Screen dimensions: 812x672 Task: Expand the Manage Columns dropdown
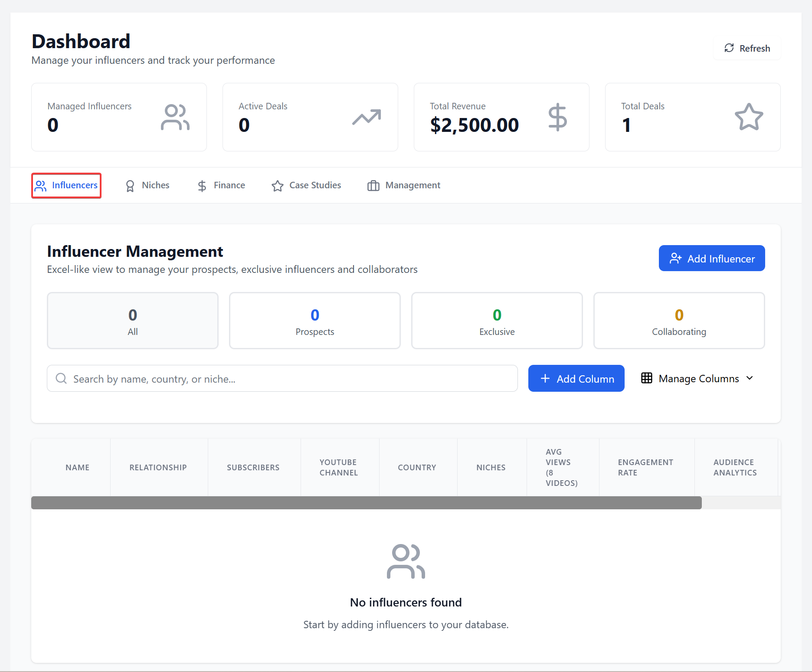click(697, 379)
